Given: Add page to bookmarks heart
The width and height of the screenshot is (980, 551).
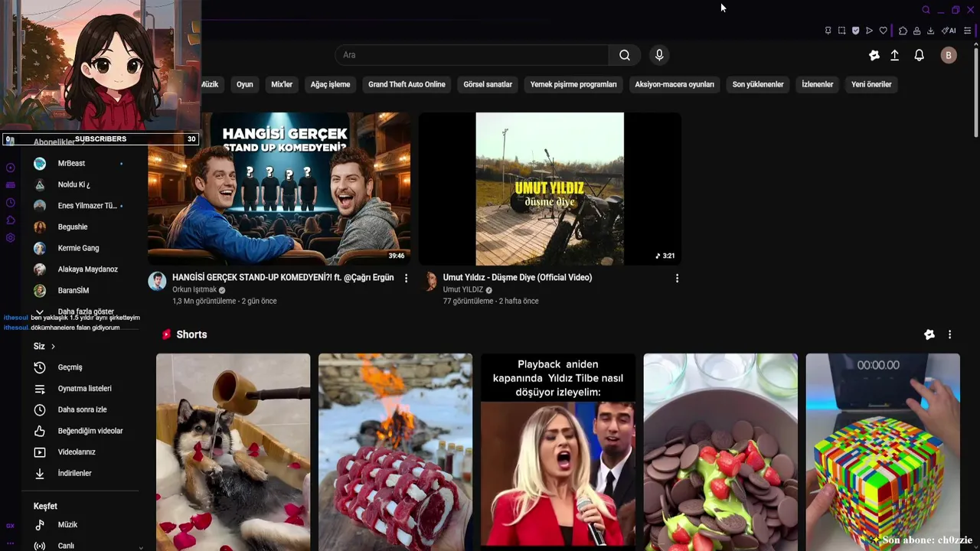Looking at the screenshot, I should [x=883, y=31].
